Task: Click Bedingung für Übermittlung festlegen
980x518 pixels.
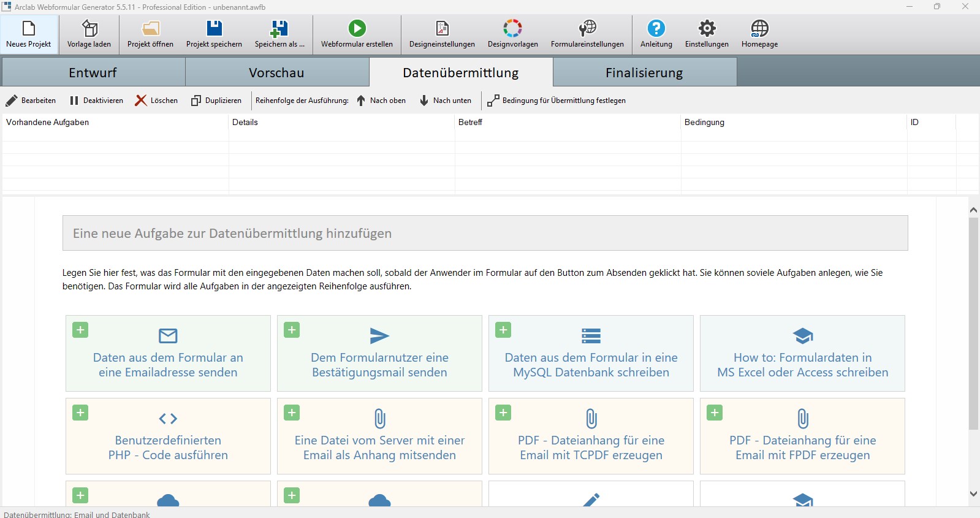Action: [556, 101]
